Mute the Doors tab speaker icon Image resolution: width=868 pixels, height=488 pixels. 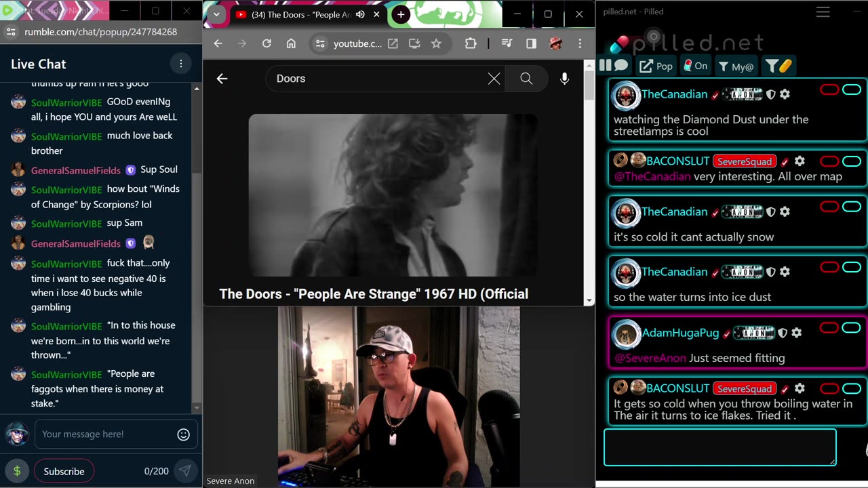[x=360, y=14]
